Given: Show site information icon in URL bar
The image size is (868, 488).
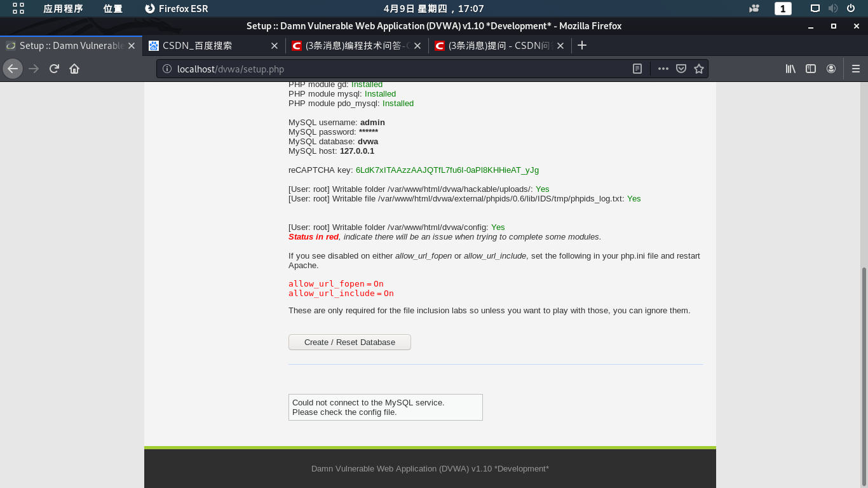Looking at the screenshot, I should click(166, 69).
